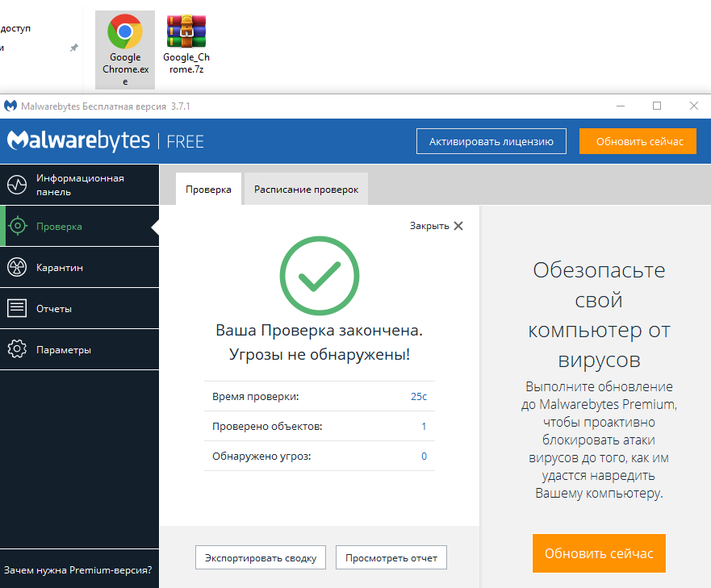This screenshot has width=711, height=588.
Task: Open the Карантин section
Action: click(x=79, y=267)
